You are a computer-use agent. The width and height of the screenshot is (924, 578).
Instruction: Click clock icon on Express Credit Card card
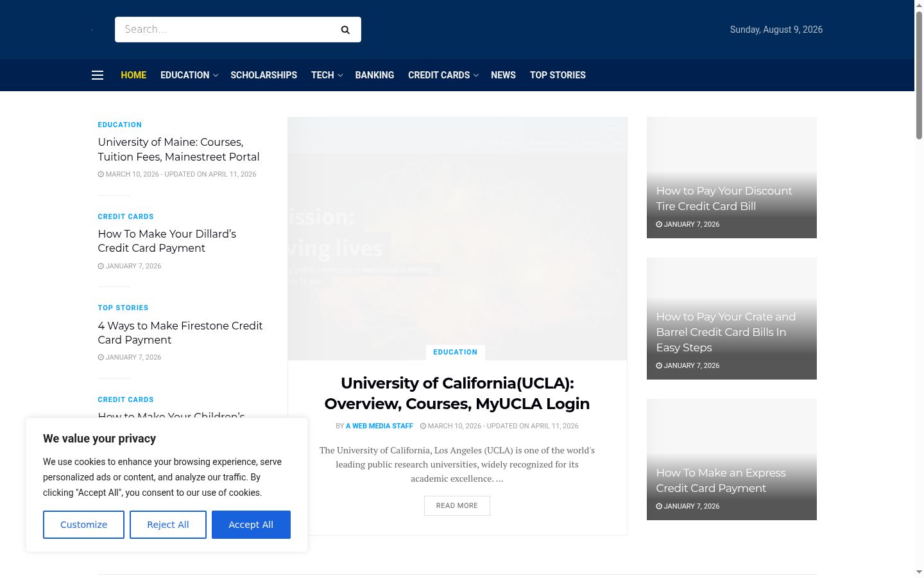[x=659, y=506]
